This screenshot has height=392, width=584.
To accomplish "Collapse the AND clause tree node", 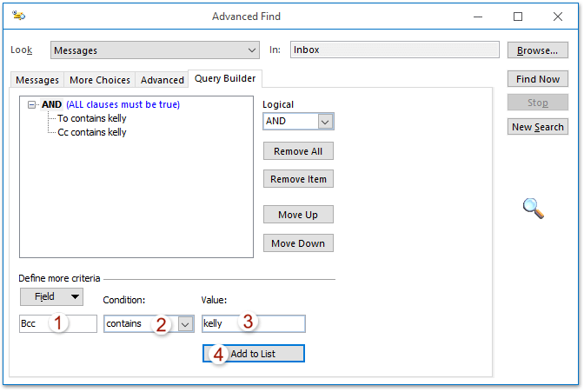I will pyautogui.click(x=32, y=104).
